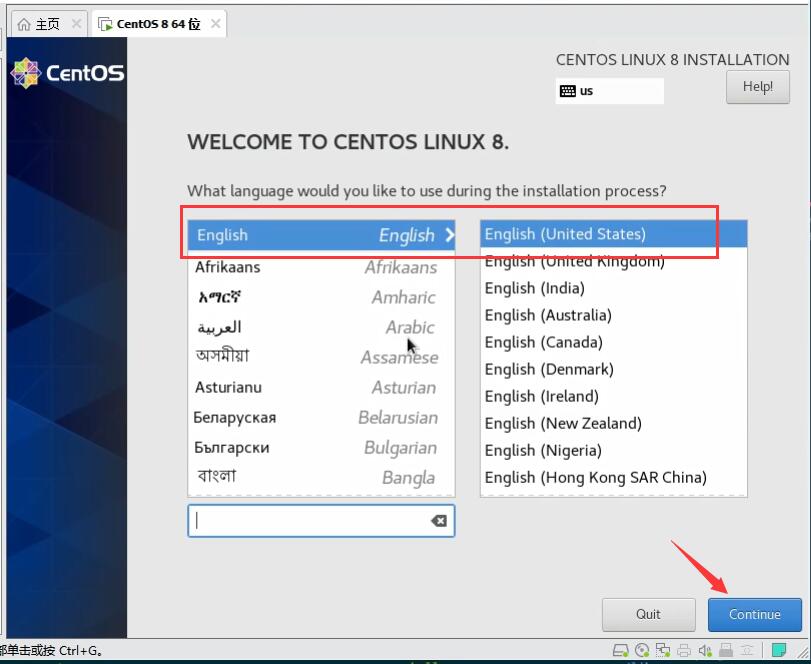Screen dimensions: 811x664
Task: Switch to the CentOS 8 64 位 tab
Action: [159, 24]
